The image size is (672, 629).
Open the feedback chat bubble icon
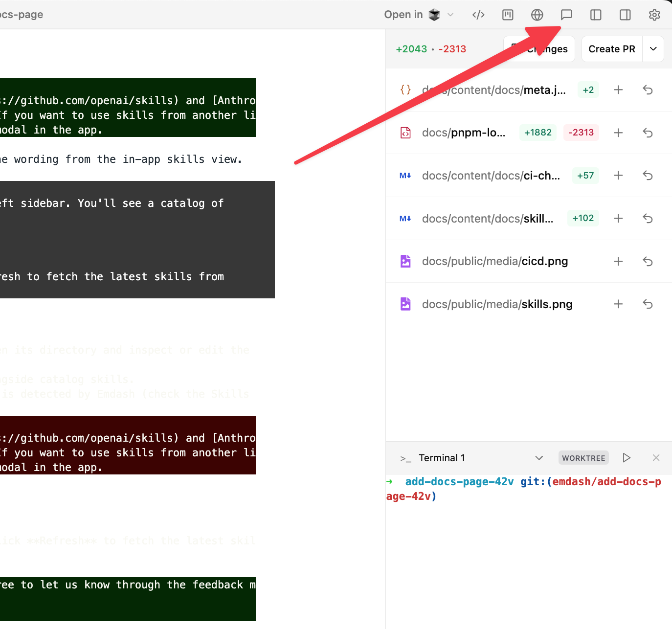[x=566, y=15]
